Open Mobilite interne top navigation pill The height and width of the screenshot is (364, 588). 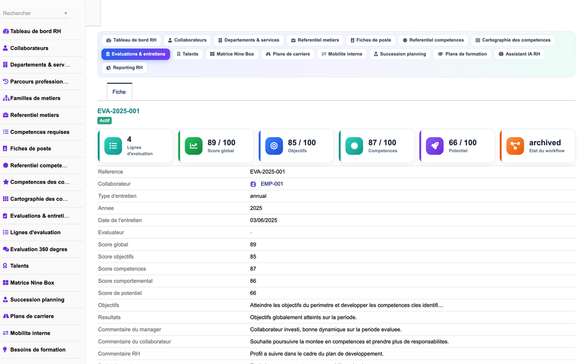[x=342, y=54]
